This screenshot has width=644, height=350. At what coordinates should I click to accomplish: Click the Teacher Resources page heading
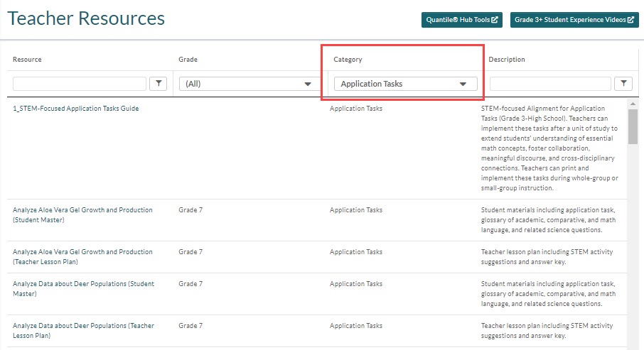tap(86, 18)
